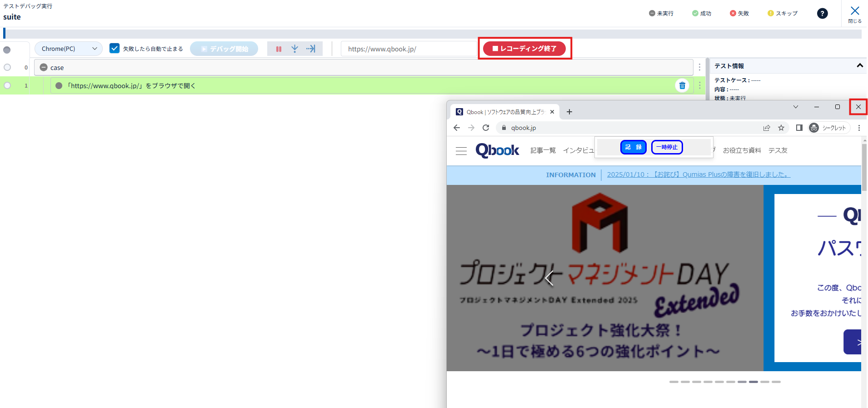Click the デバッグ開始 button
Image resolution: width=868 pixels, height=408 pixels.
[x=224, y=49]
